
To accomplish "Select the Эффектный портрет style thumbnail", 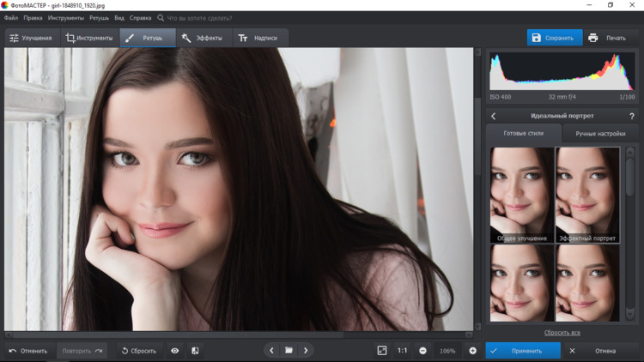I will pos(588,195).
